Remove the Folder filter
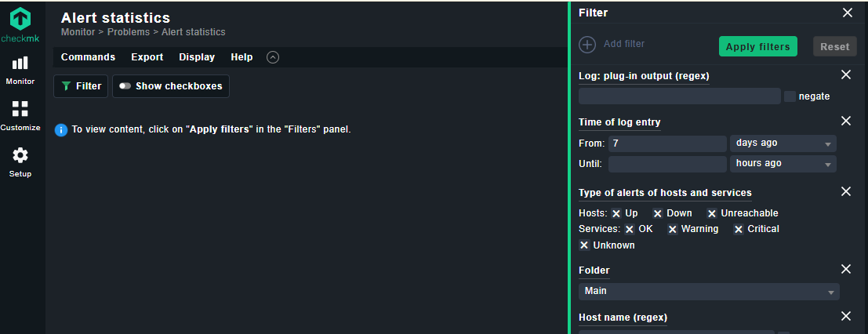Screen dimensions: 868x334 click(x=846, y=269)
